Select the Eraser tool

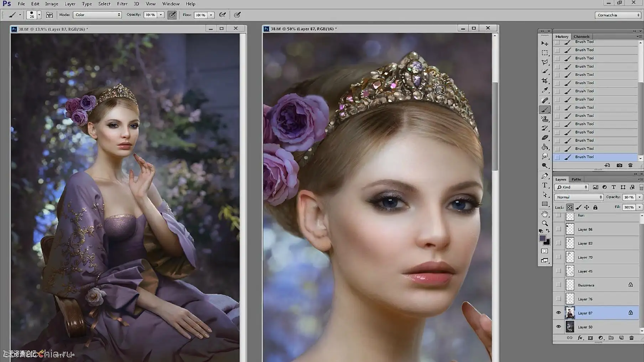tap(545, 138)
